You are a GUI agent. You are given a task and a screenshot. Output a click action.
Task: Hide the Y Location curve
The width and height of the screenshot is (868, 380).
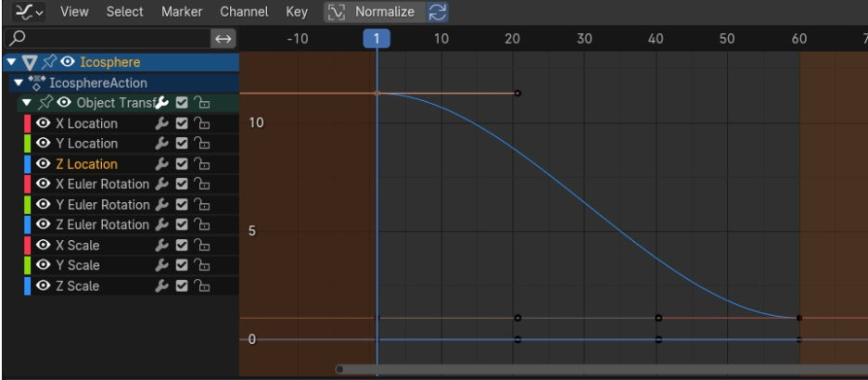pyautogui.click(x=44, y=144)
